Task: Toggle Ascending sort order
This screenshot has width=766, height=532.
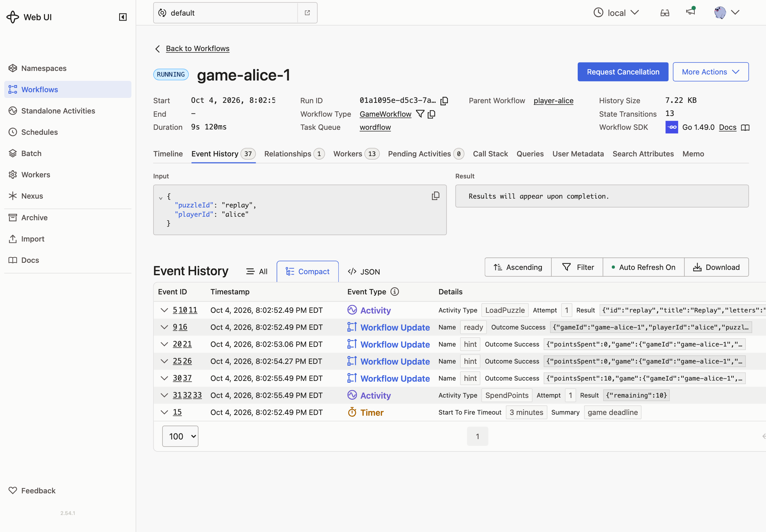Action: 518,267
